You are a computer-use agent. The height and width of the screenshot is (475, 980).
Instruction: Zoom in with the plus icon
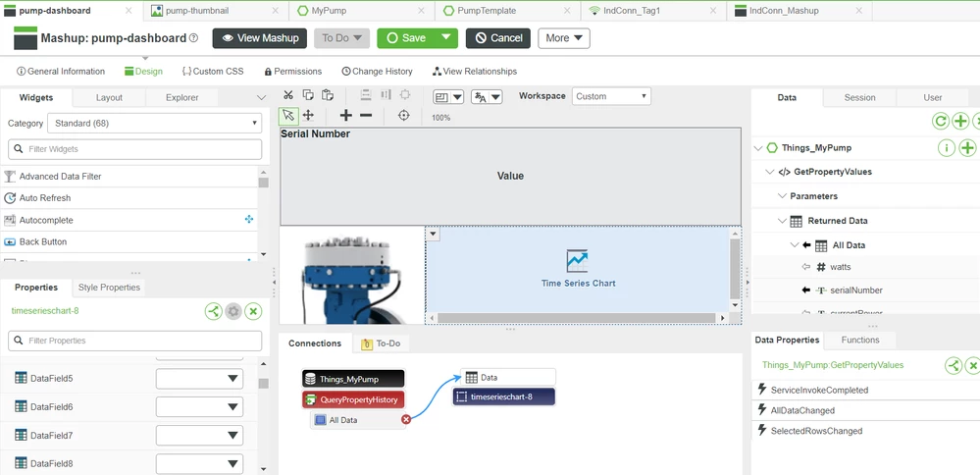point(345,116)
